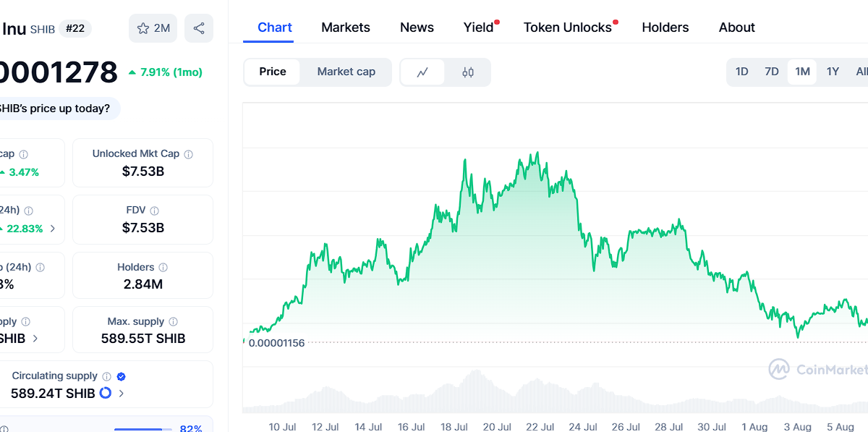The width and height of the screenshot is (868, 432).
Task: Click the share icon button
Action: 199,28
